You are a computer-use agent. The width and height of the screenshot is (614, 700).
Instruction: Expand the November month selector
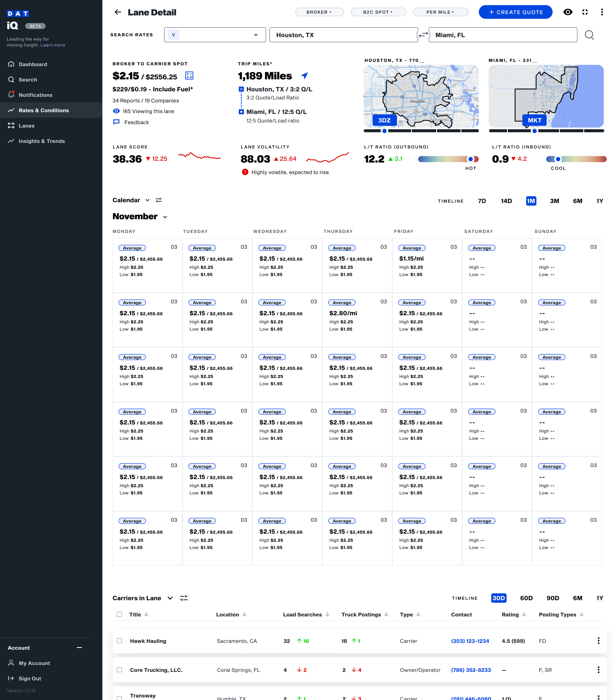(x=166, y=217)
